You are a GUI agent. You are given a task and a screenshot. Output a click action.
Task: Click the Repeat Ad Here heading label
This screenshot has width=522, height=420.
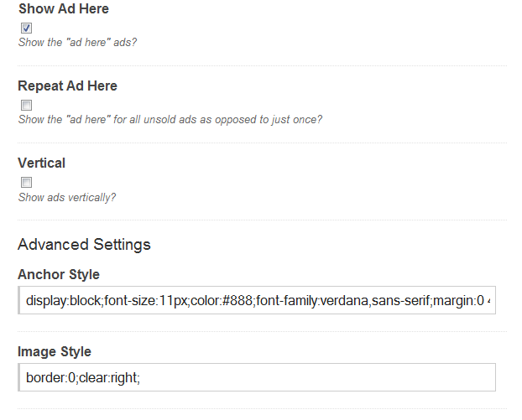[68, 86]
